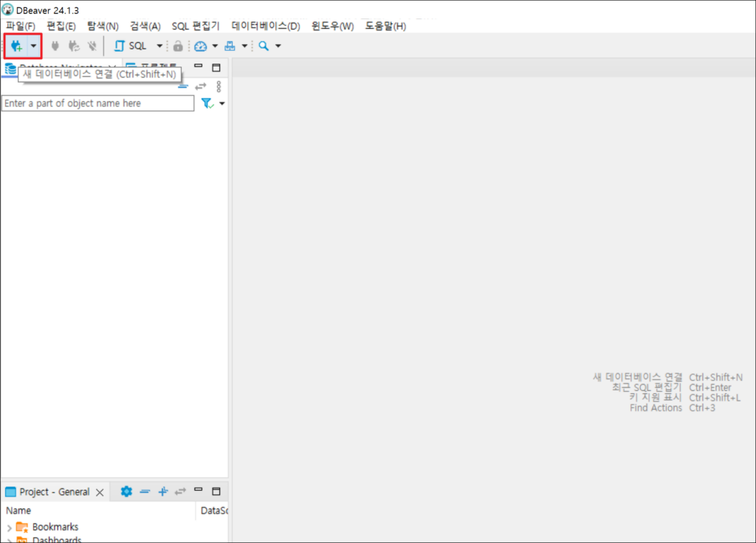Open dropdown beside funnel filter icon
Viewport: 756px width, 543px height.
click(221, 103)
